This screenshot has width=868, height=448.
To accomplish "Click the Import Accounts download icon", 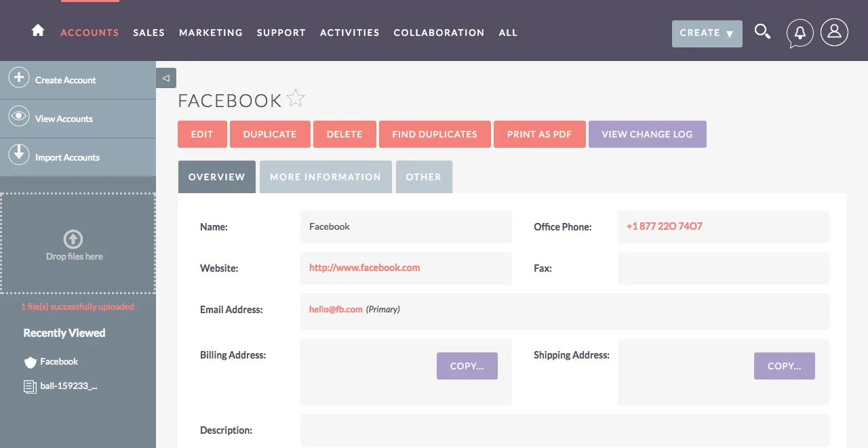I will pos(19,154).
